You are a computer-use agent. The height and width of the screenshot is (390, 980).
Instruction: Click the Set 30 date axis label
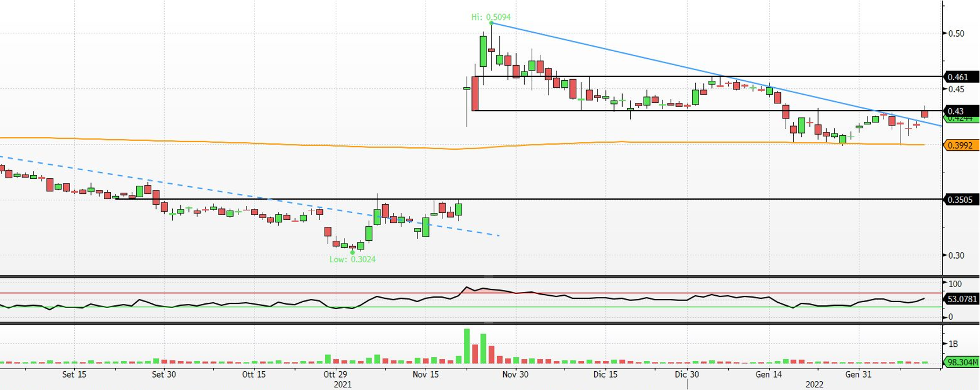pos(164,374)
